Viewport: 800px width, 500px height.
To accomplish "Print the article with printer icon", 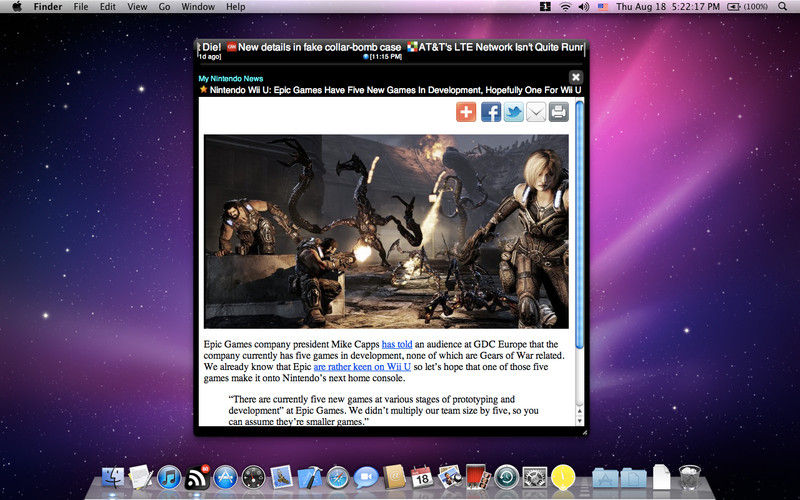I will (559, 112).
